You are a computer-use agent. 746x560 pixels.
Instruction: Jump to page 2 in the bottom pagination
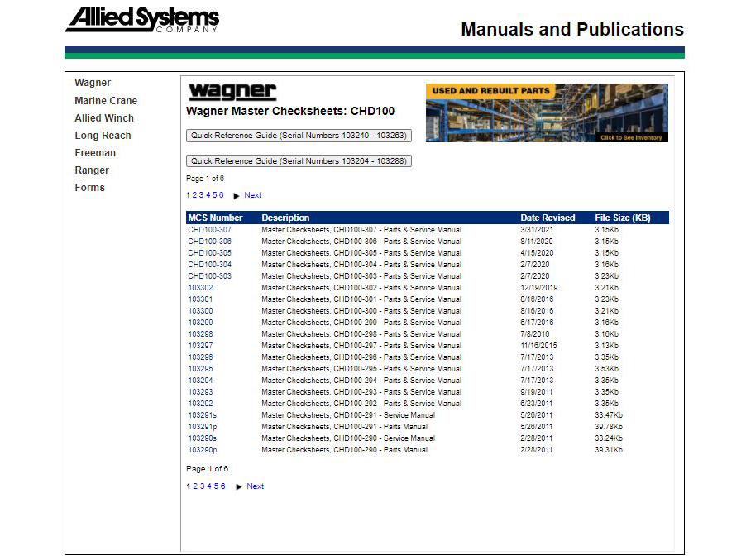tap(195, 486)
